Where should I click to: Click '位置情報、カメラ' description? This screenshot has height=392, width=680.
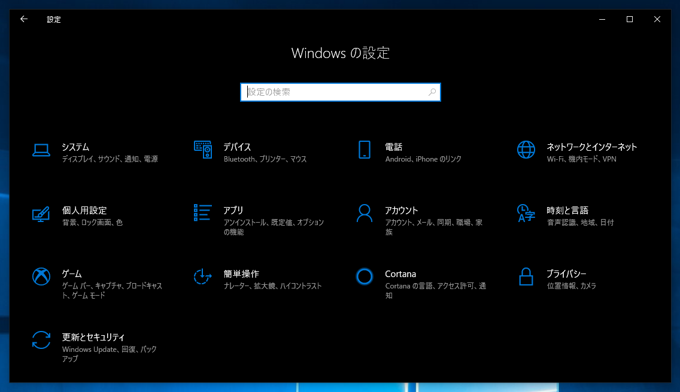[571, 286]
